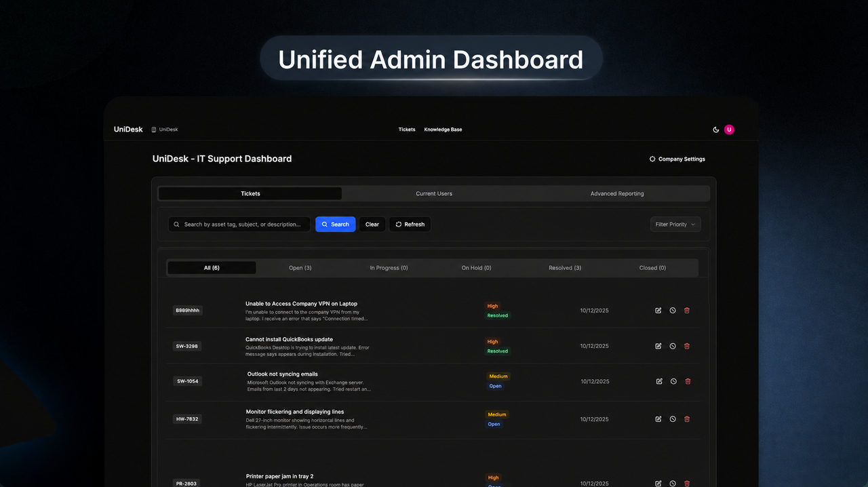Filter to On Hold (0) tickets
The image size is (868, 487).
(x=477, y=268)
